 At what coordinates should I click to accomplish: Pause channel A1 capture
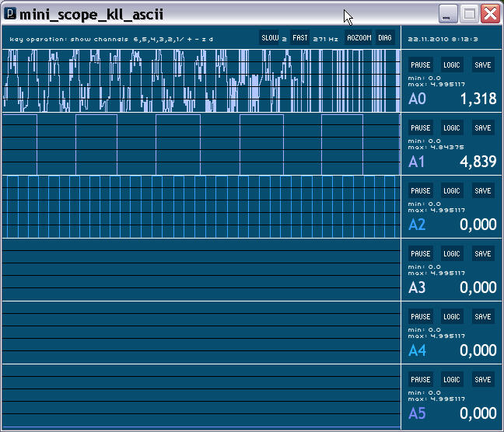click(421, 128)
